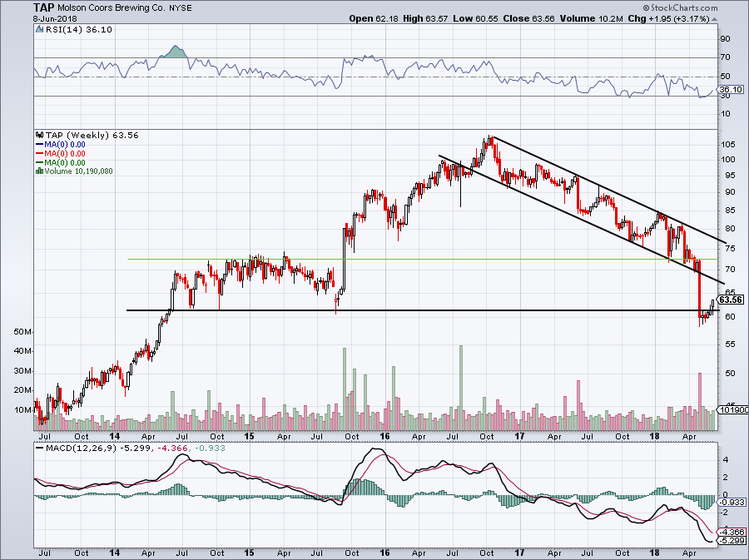Click the TAP (Weekly) 63.56 legend label
The width and height of the screenshot is (749, 560).
tap(92, 135)
